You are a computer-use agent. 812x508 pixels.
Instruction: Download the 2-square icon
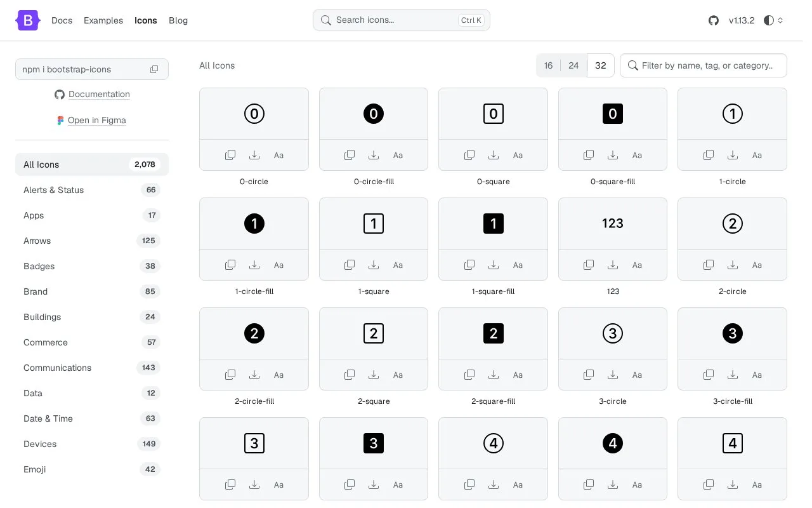click(x=374, y=375)
